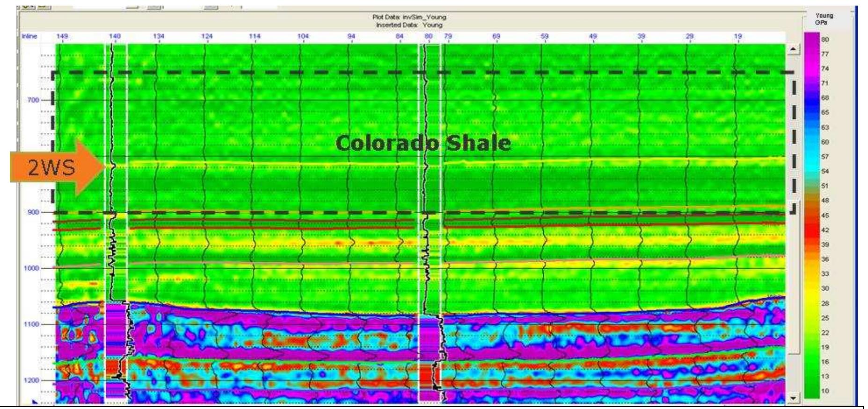This screenshot has width=868, height=409.
Task: Click the inline 114 marker on top axis
Action: coord(255,36)
